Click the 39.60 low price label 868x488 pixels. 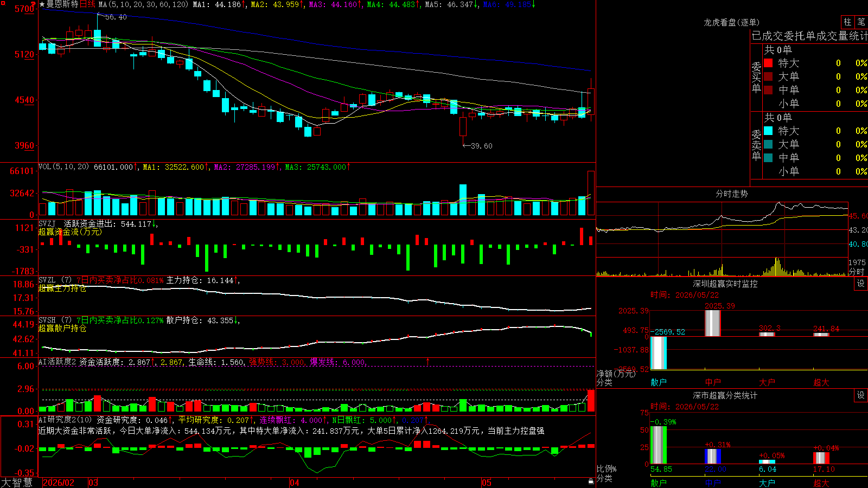(x=482, y=146)
